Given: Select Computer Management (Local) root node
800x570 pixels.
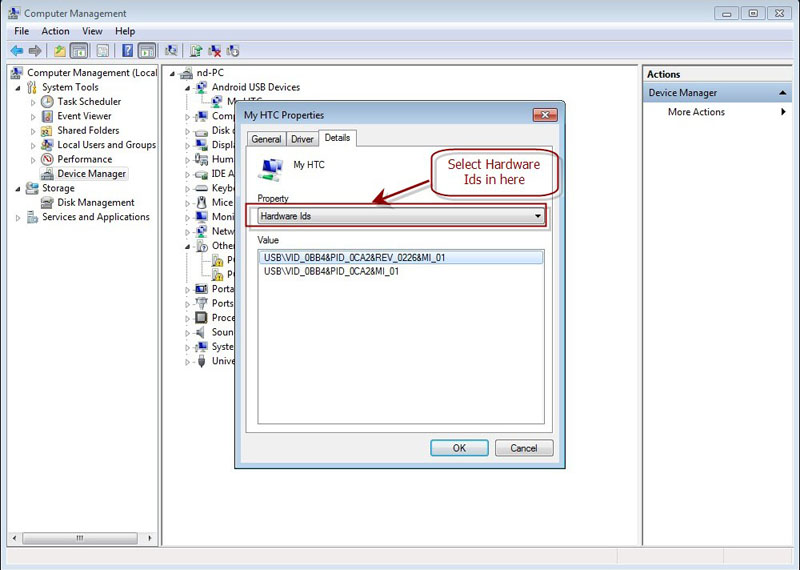Looking at the screenshot, I should [x=92, y=73].
